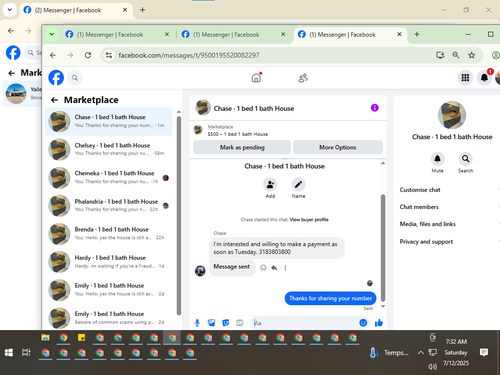Viewport: 500px width, 375px height.
Task: Click the volume icon in system tray
Action: pyautogui.click(x=432, y=367)
